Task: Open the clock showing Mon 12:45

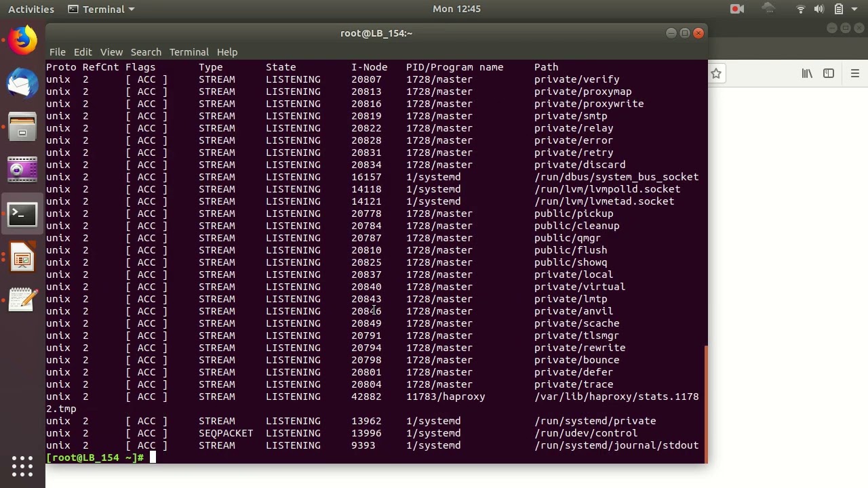Action: click(x=456, y=9)
